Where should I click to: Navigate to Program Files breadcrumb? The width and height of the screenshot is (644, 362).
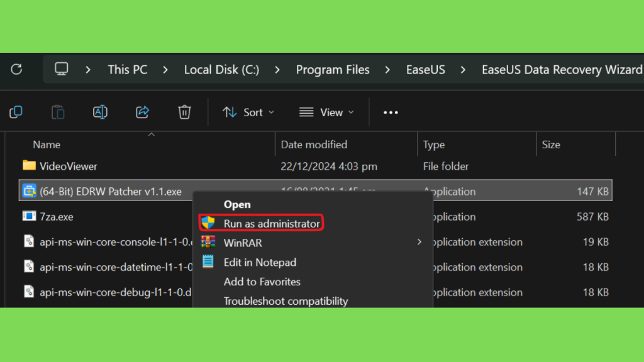click(333, 70)
